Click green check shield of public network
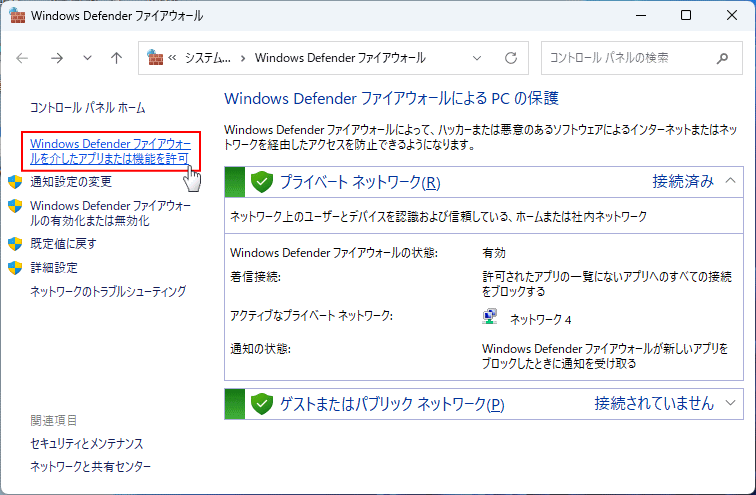The width and height of the screenshot is (756, 495). click(x=262, y=404)
